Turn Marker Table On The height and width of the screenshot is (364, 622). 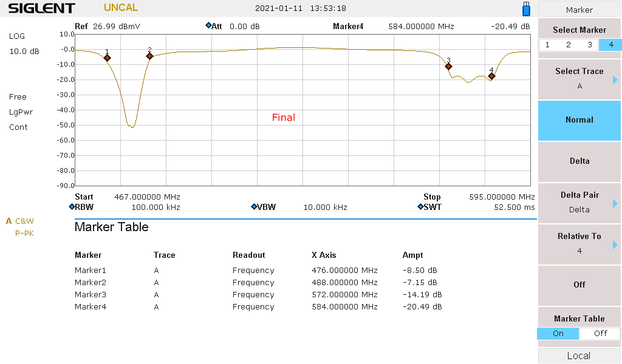(x=558, y=333)
